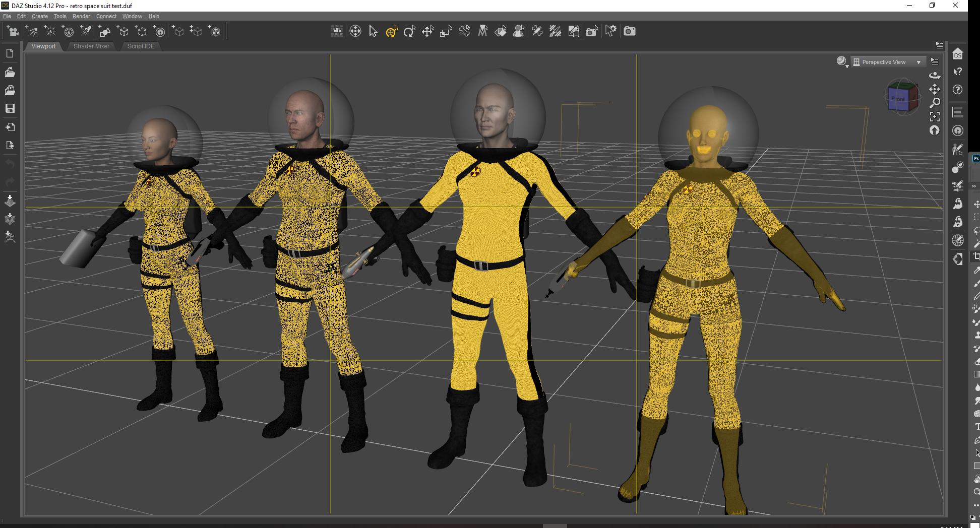980x528 pixels.
Task: Open the Perspective View camera dropdown
Action: point(889,62)
